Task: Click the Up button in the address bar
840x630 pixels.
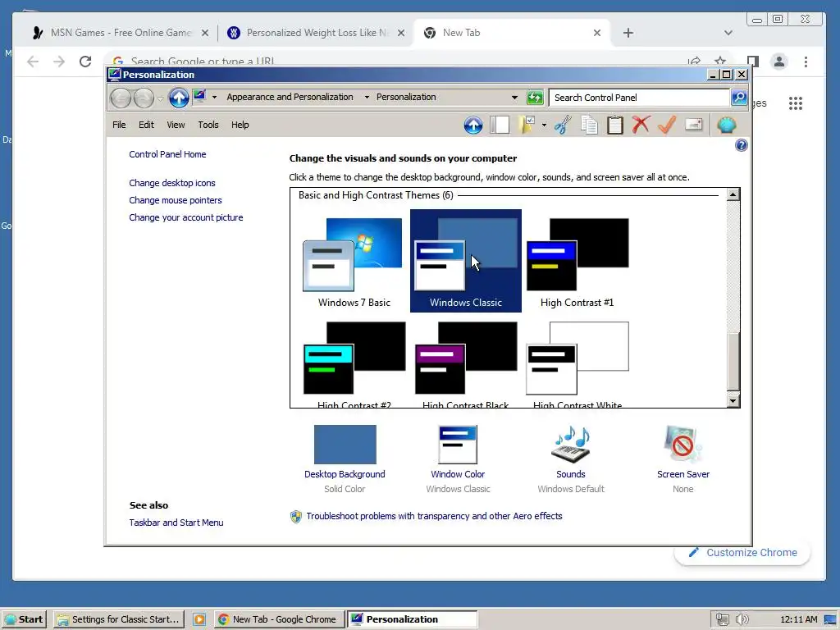Action: [179, 98]
